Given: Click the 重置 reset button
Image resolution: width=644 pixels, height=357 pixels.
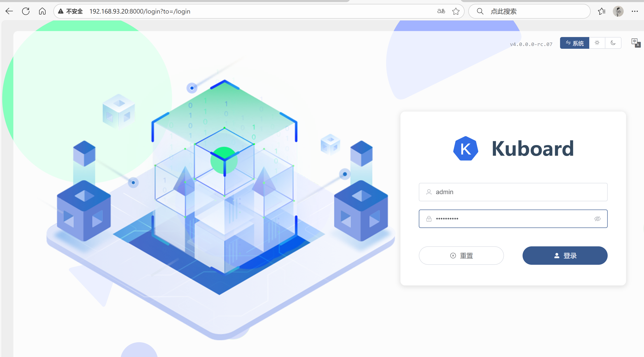Looking at the screenshot, I should (461, 256).
